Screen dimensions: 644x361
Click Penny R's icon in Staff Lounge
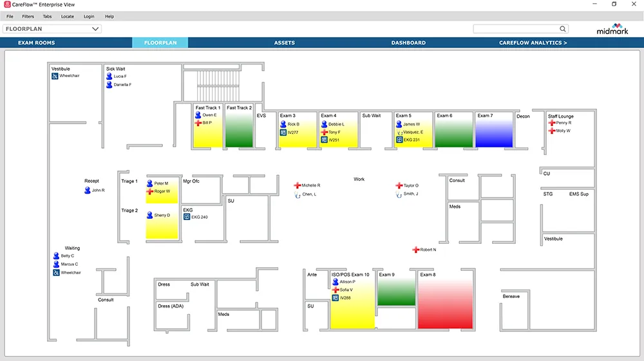pyautogui.click(x=552, y=123)
